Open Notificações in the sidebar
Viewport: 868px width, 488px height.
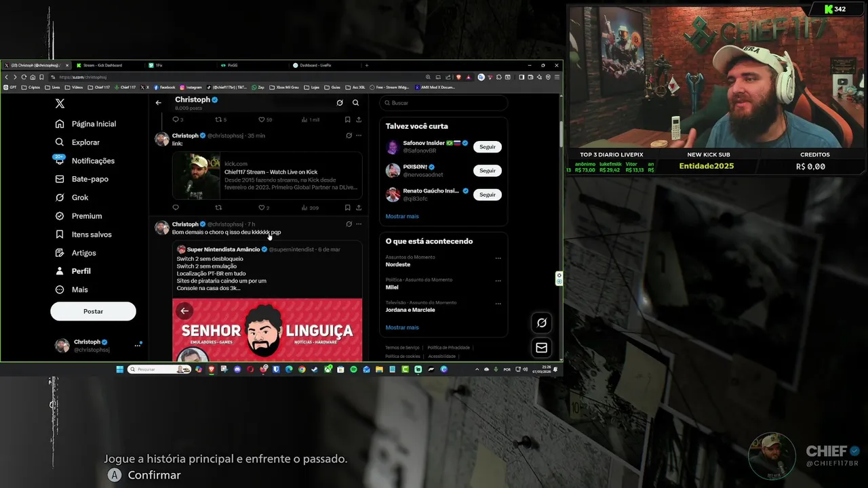point(85,161)
